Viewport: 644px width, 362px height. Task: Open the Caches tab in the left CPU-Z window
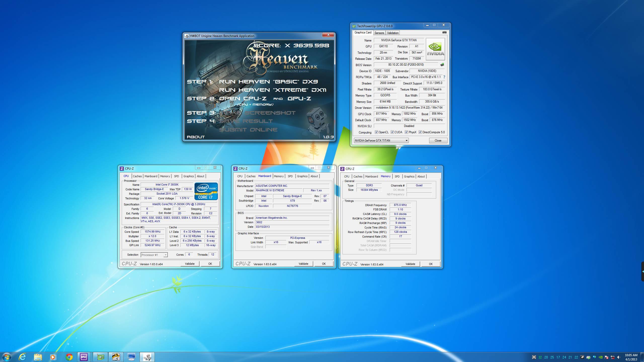[137, 176]
